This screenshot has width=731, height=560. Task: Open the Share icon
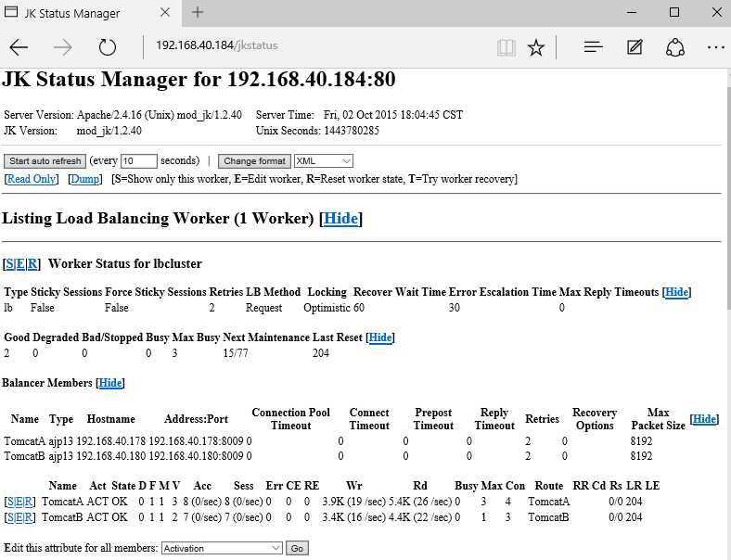[675, 47]
